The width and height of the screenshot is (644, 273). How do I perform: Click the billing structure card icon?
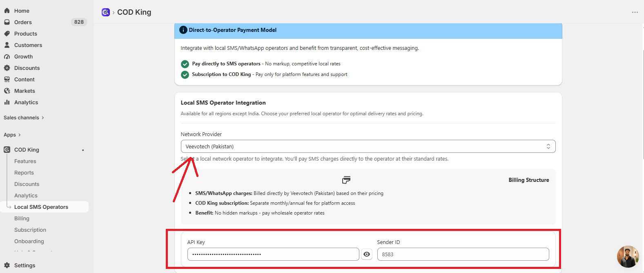coord(346,180)
